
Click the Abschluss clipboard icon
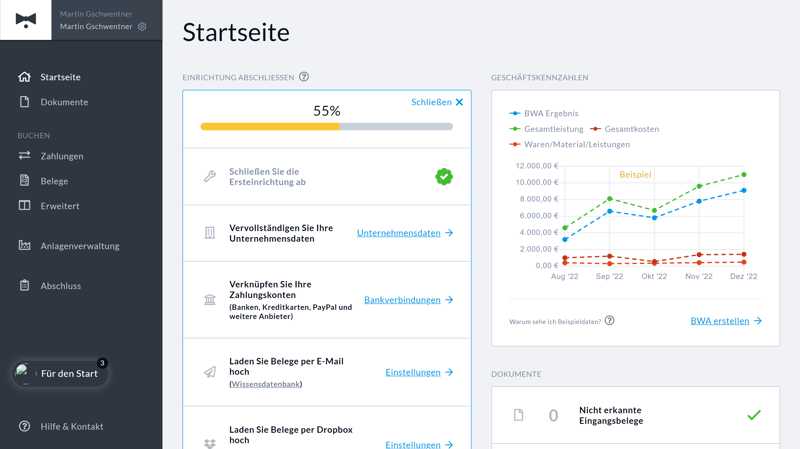coord(24,285)
